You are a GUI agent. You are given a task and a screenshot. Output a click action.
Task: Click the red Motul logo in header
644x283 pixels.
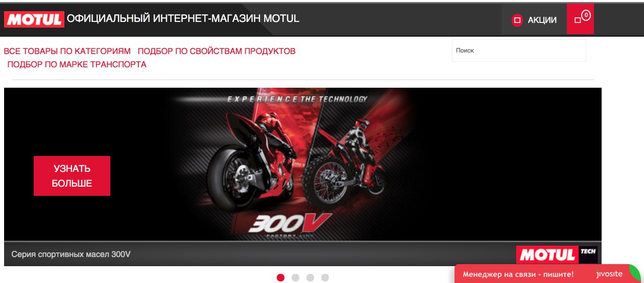34,19
